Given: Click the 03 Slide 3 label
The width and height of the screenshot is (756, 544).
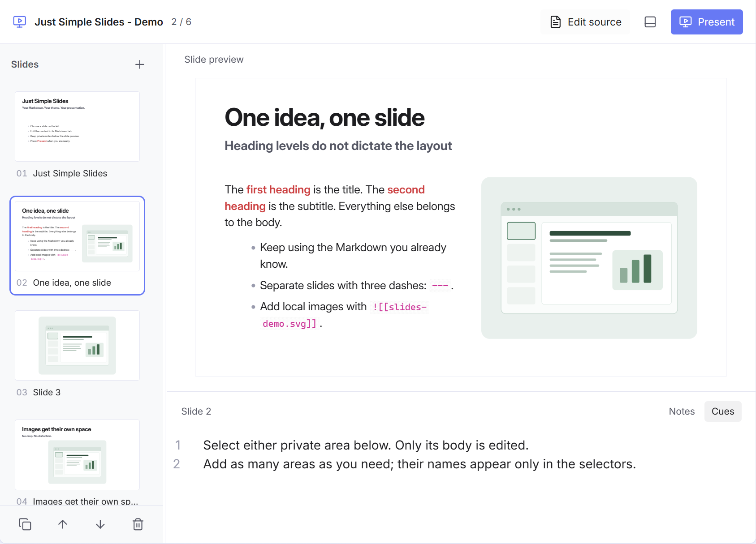Looking at the screenshot, I should click(x=39, y=392).
